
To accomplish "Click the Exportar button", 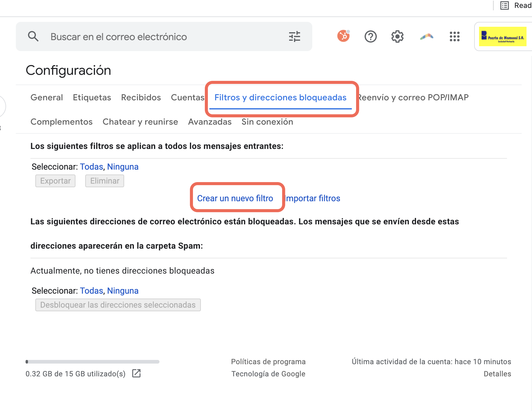I will click(55, 181).
